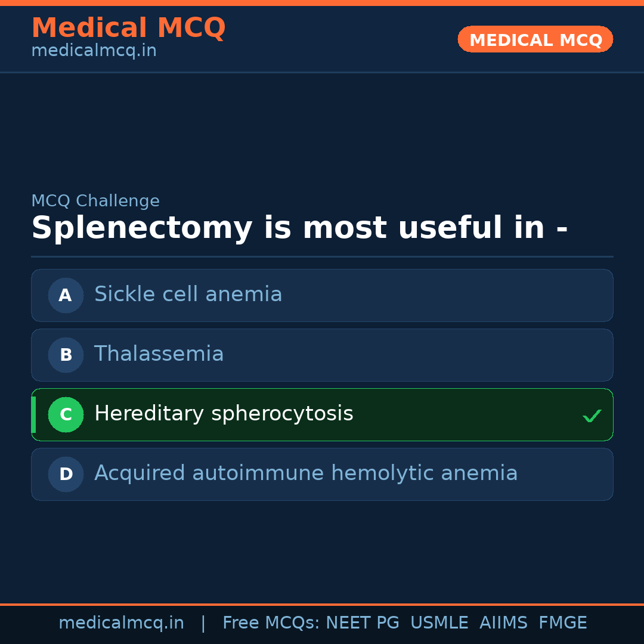Click the green checkmark icon

(x=592, y=416)
